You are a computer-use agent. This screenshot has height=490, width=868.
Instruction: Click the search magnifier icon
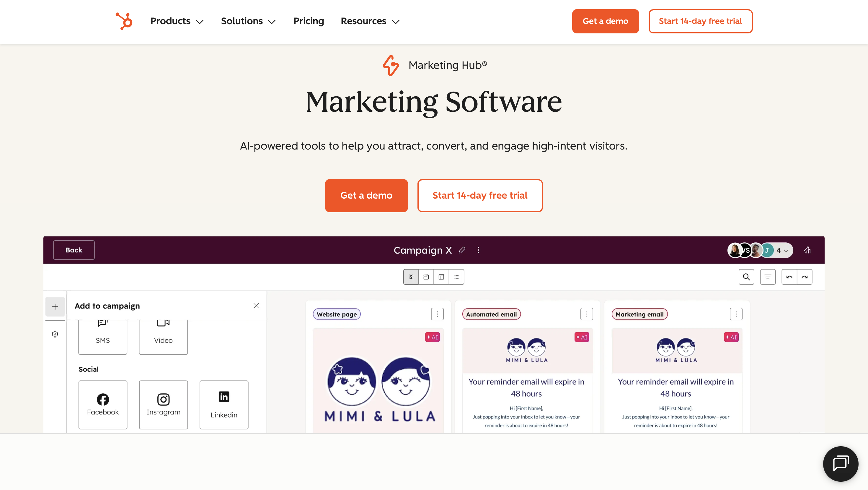click(746, 277)
